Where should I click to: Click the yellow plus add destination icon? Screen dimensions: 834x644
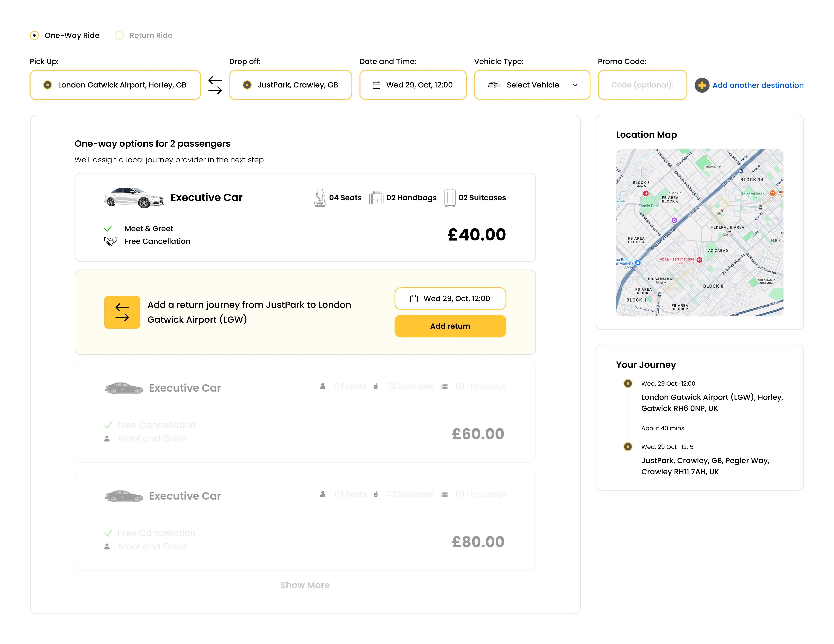coord(702,85)
